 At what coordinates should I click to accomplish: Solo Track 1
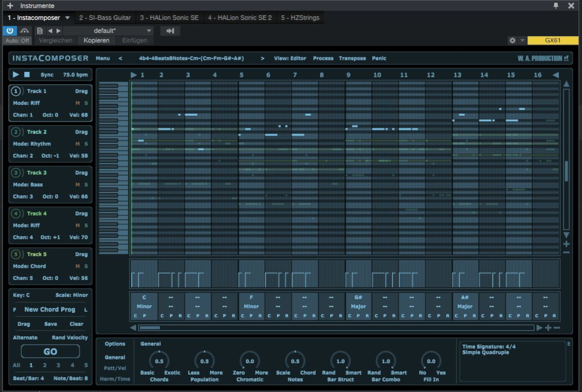pos(86,103)
